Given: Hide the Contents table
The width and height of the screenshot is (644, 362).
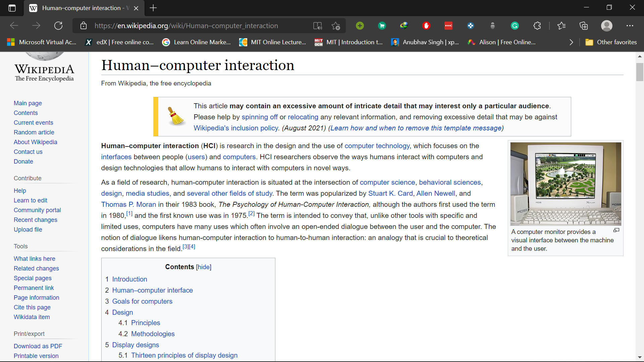Looking at the screenshot, I should click(204, 267).
